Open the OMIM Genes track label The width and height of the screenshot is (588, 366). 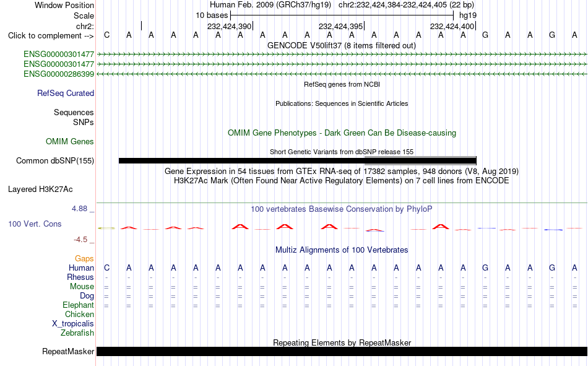(70, 142)
